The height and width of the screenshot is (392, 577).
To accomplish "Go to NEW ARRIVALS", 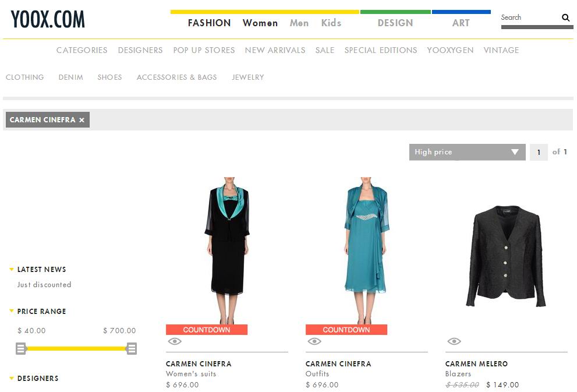I will click(x=275, y=50).
